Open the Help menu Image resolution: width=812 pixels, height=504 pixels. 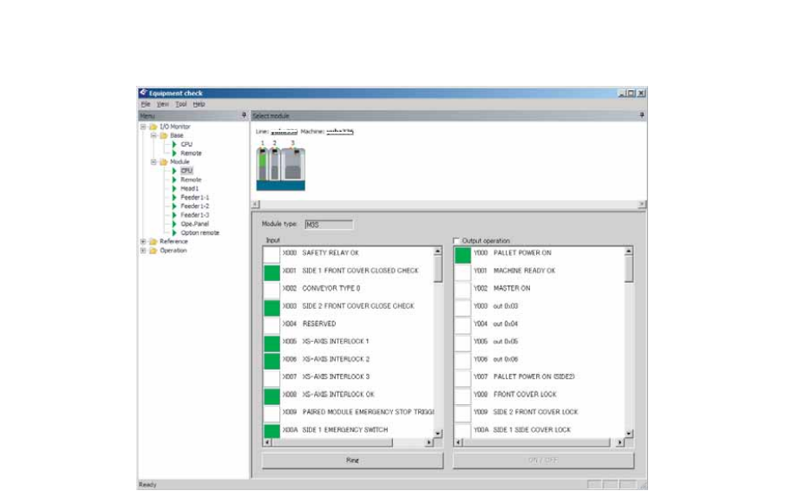click(199, 104)
